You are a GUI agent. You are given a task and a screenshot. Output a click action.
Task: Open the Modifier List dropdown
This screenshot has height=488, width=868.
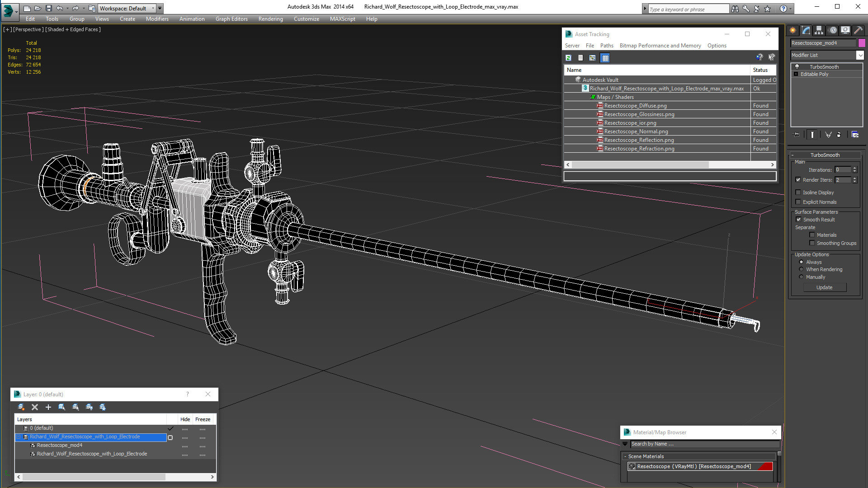(x=859, y=55)
